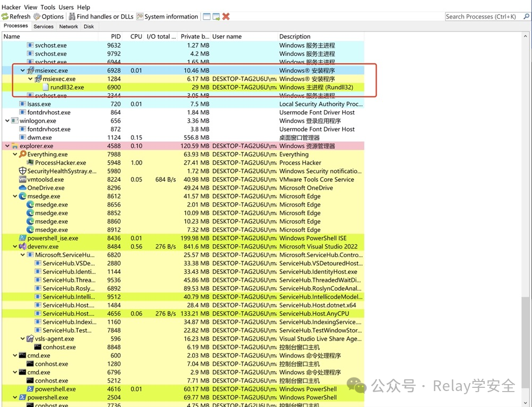Collapse the devenv.exe tree node
The height and width of the screenshot is (407, 532).
click(x=15, y=246)
